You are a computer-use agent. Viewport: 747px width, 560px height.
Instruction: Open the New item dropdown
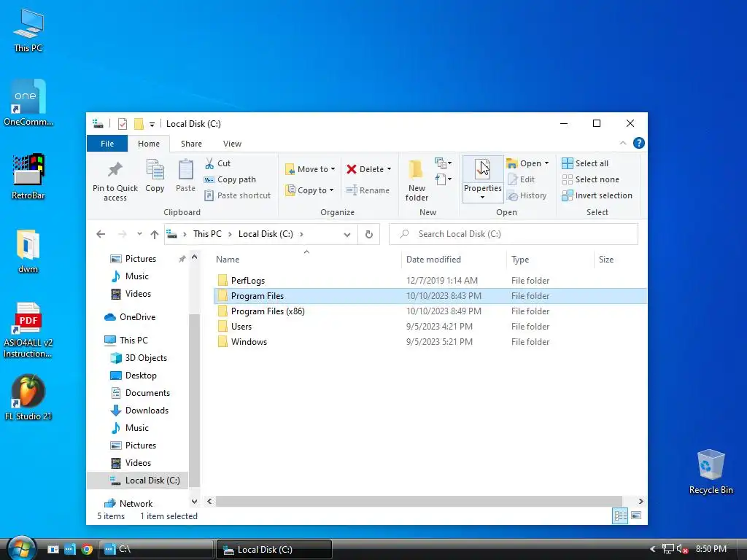pyautogui.click(x=443, y=163)
